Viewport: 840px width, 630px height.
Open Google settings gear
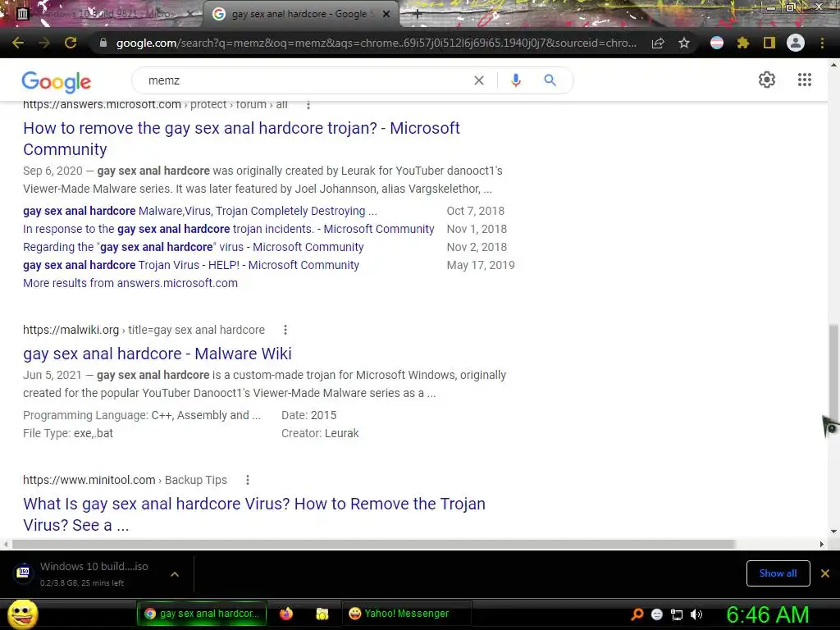click(x=767, y=80)
